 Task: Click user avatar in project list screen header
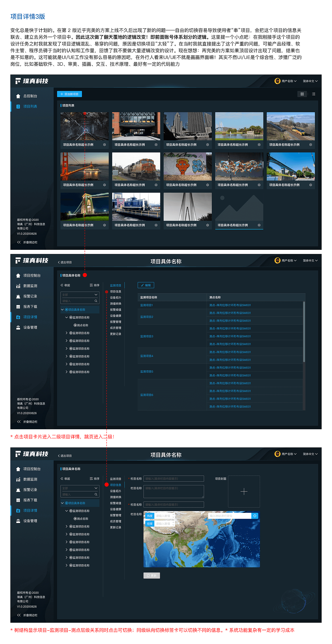pyautogui.click(x=278, y=81)
